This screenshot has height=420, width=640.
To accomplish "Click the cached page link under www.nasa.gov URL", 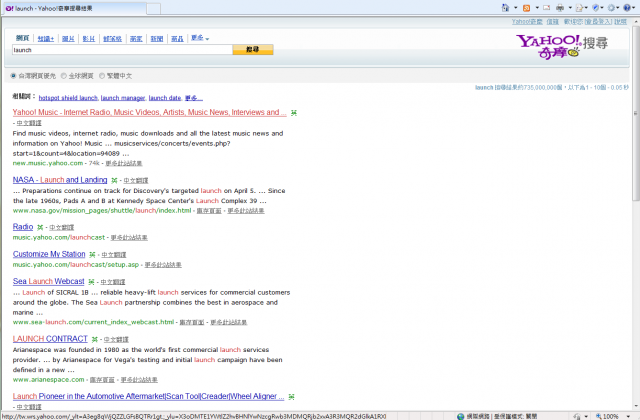I will click(x=209, y=211).
